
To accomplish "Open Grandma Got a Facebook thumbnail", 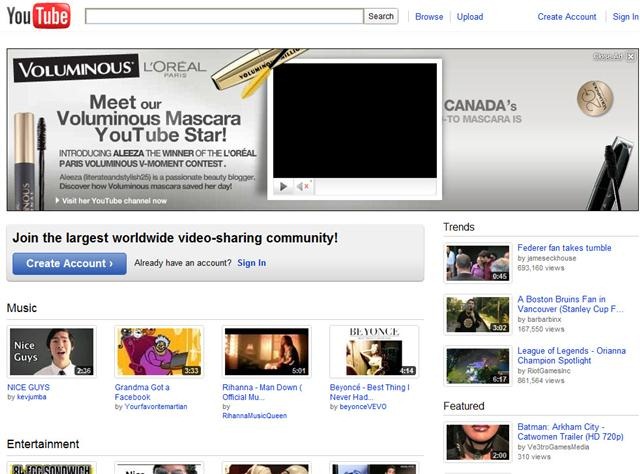I will tap(159, 352).
